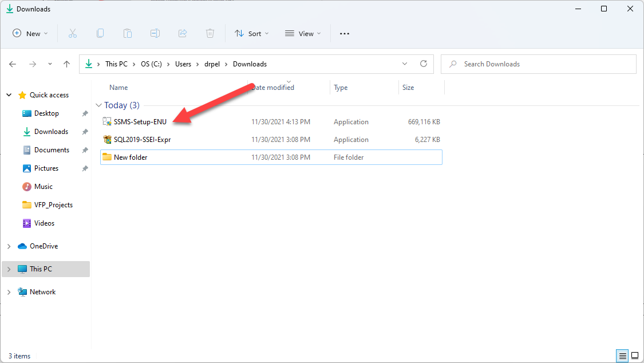The width and height of the screenshot is (644, 363).
Task: Select the SSMS-Setup-ENU file name
Action: pyautogui.click(x=140, y=122)
